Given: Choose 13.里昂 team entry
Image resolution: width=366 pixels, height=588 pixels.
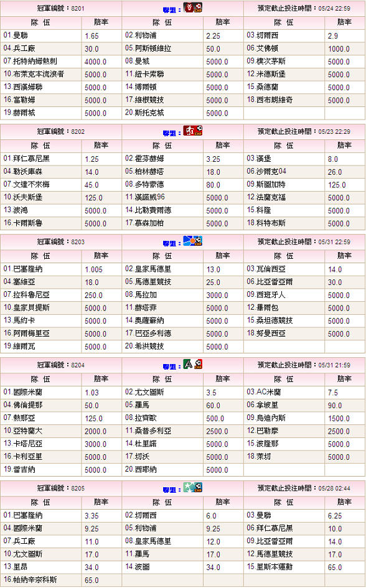Looking at the screenshot, I should pos(16,567).
